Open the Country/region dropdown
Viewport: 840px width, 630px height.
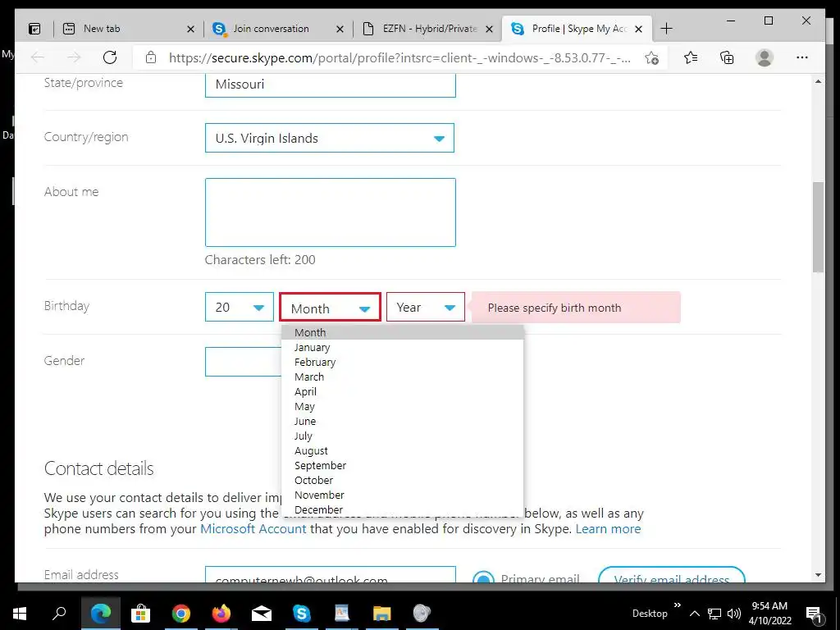tap(330, 138)
